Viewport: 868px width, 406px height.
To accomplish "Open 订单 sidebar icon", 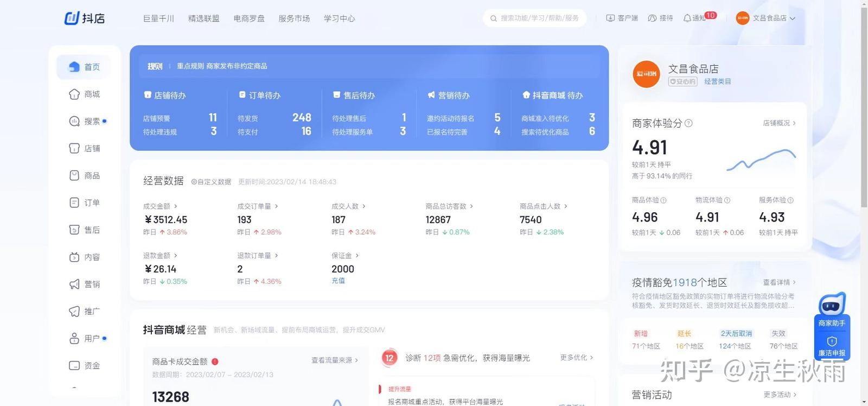I will [74, 202].
